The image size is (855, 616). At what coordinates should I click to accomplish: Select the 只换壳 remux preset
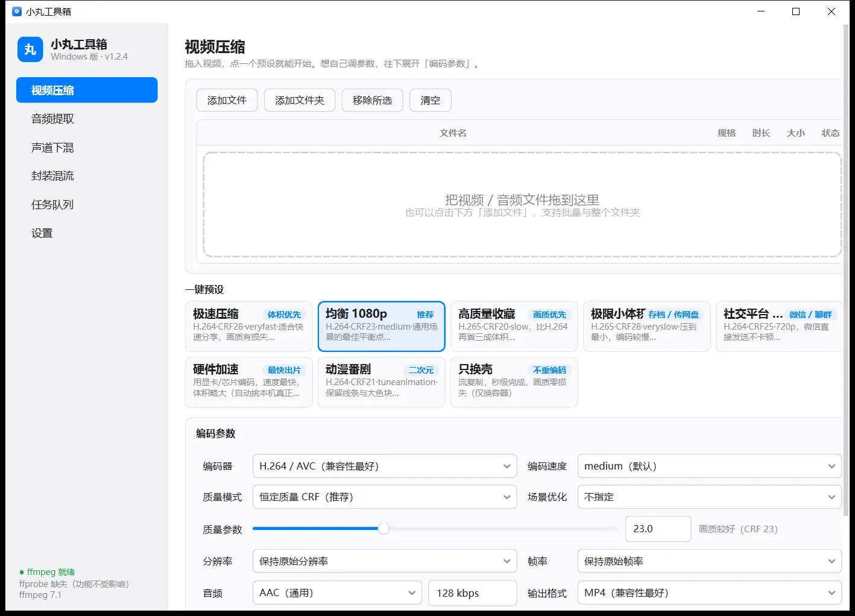(x=514, y=382)
